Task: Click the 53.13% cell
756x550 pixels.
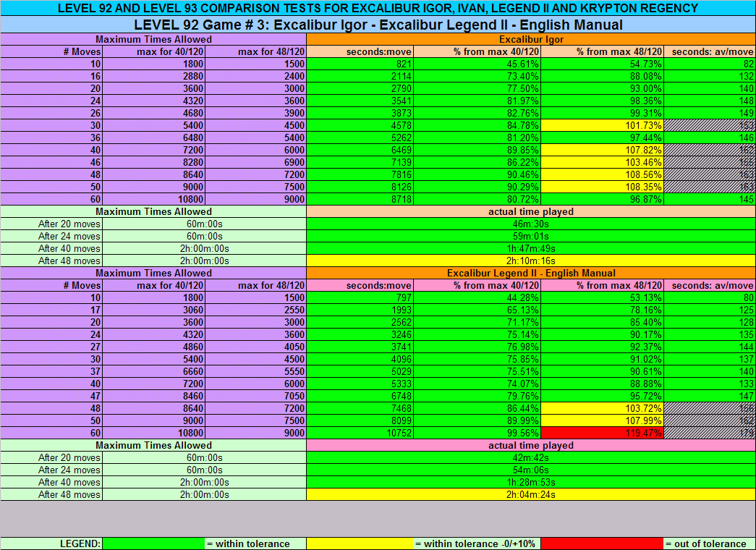Action: pos(602,297)
